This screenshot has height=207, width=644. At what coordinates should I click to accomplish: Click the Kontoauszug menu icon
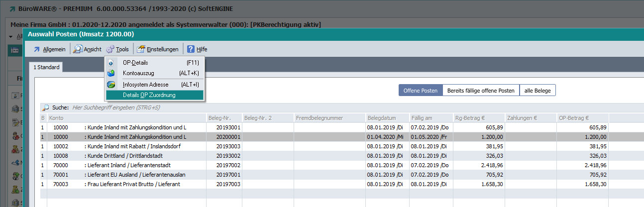pyautogui.click(x=111, y=73)
